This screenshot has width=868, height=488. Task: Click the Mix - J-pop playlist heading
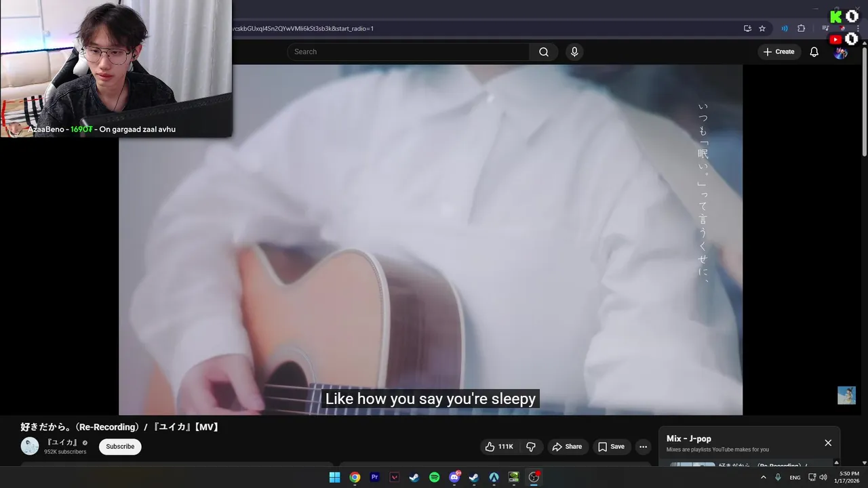pyautogui.click(x=689, y=439)
